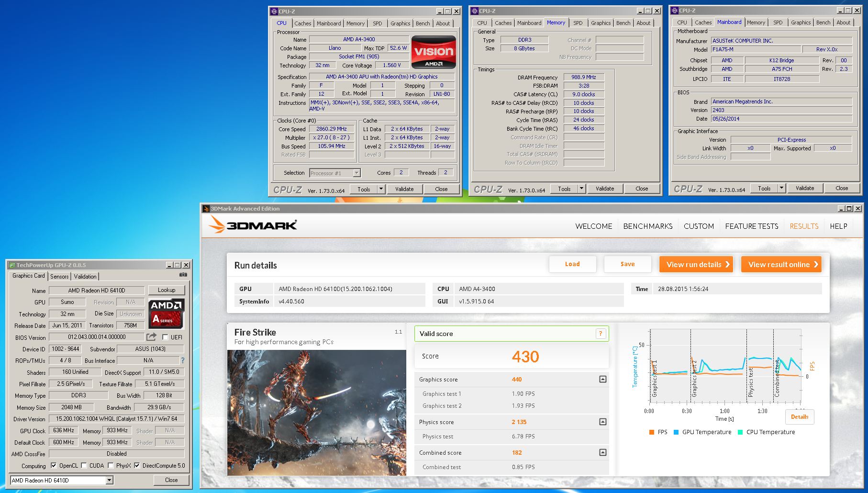
Task: Click the CPU Temperature legend teal swatch
Action: 740,432
